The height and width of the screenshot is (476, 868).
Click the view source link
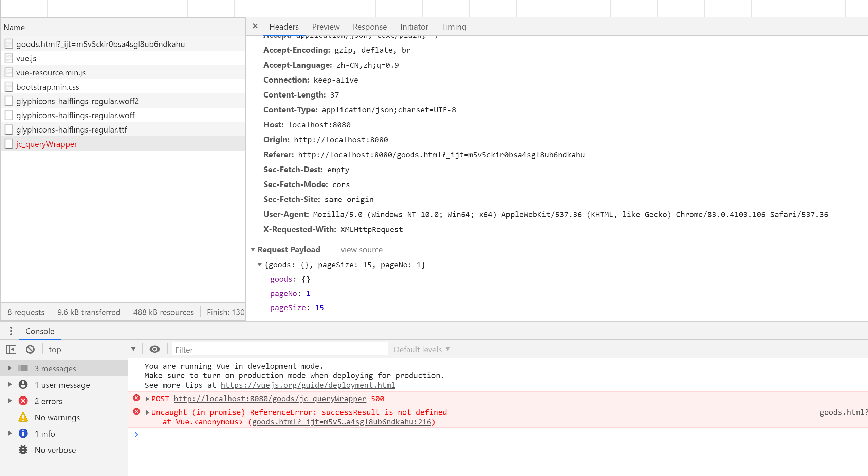click(362, 250)
